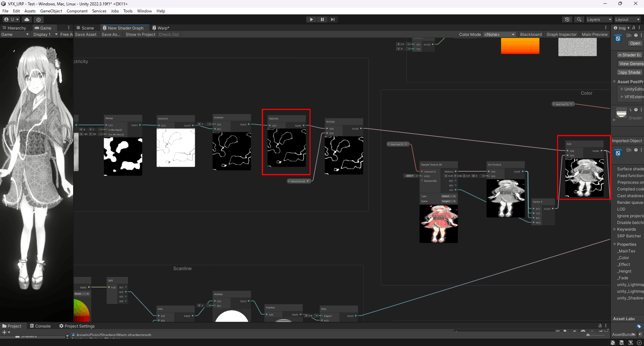Screen dimensions: 644x346
Task: Click the noise texture node preview
Action: click(577, 47)
